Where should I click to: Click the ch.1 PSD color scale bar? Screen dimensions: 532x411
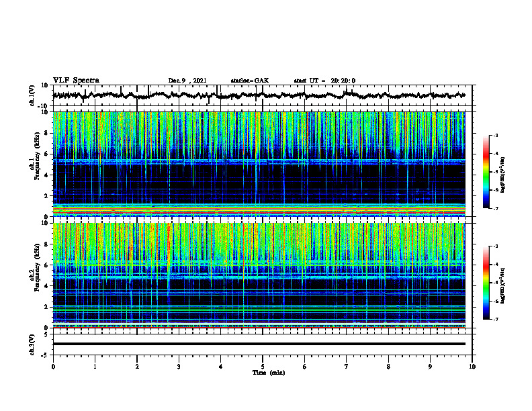pyautogui.click(x=486, y=172)
